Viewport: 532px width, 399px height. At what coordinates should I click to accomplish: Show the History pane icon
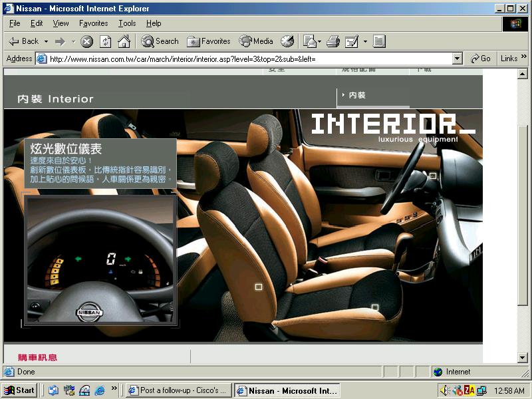287,41
